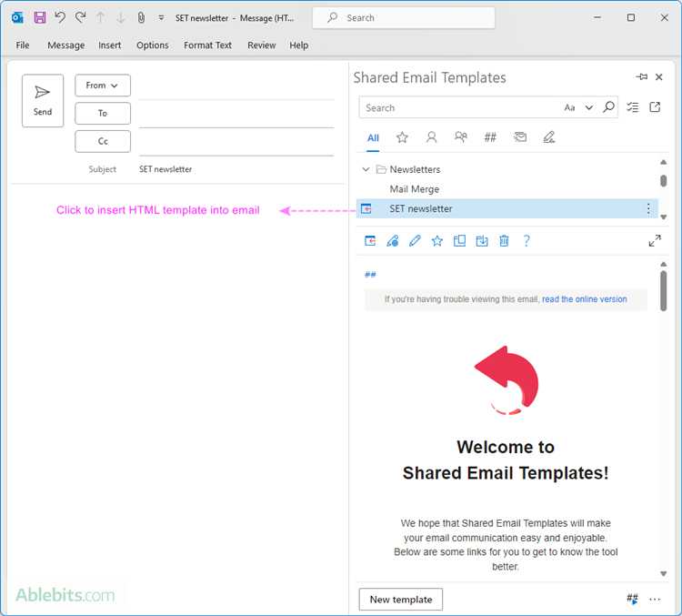Show drafts edit-pen tab
The width and height of the screenshot is (682, 616).
point(549,137)
